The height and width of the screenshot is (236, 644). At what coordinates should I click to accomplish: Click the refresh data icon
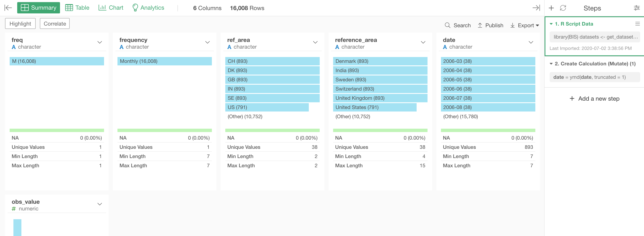[x=563, y=8]
